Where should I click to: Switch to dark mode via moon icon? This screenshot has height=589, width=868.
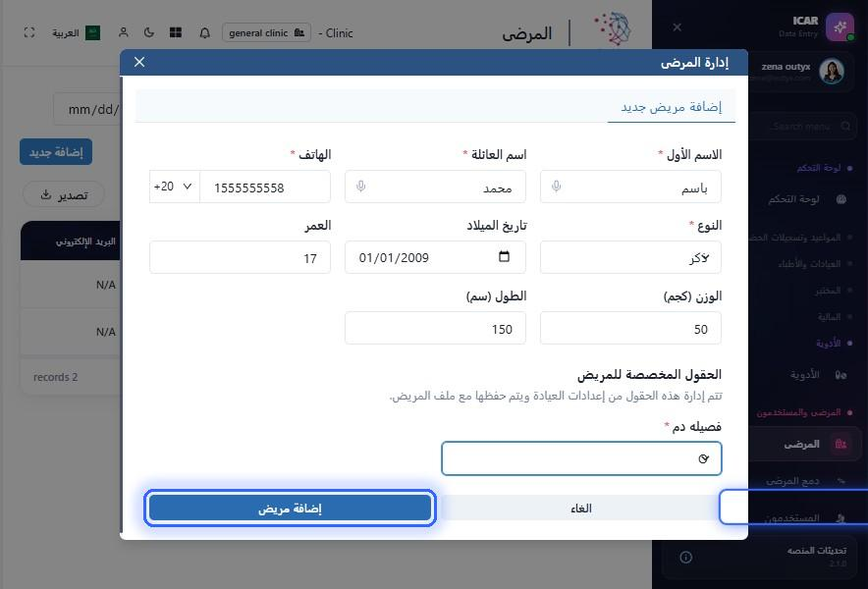[x=149, y=32]
